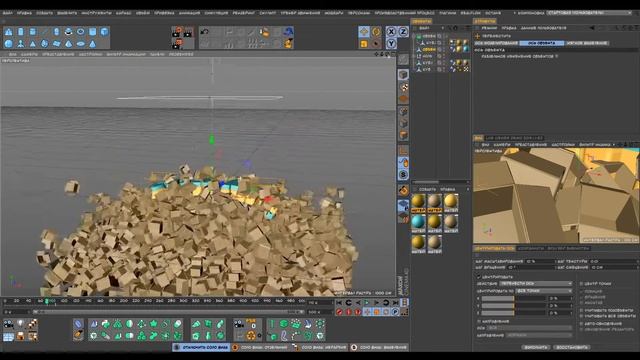
Task: Open the Ось dropdown under Направление
Action: point(529,328)
